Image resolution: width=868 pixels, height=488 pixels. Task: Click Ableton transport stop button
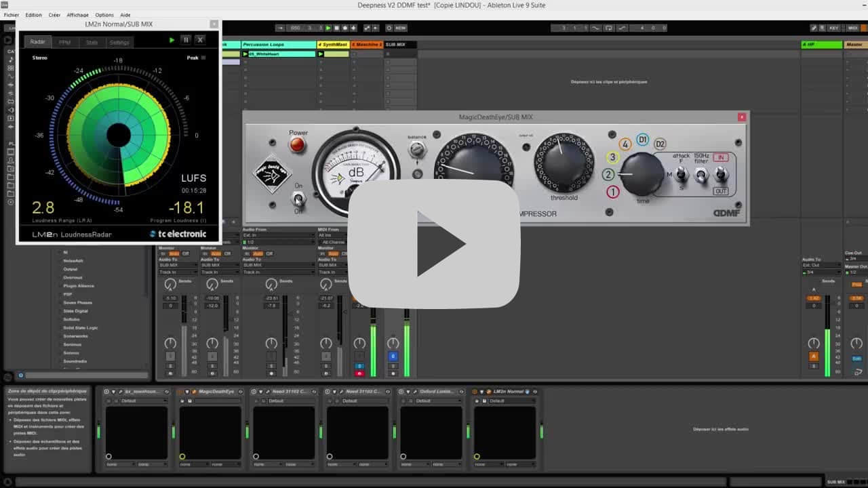coord(337,28)
